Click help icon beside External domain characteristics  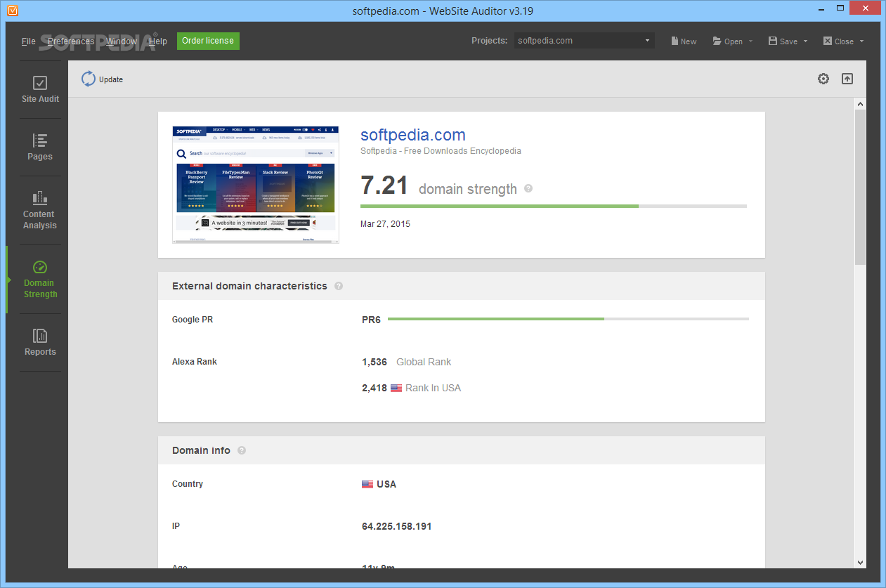click(339, 286)
